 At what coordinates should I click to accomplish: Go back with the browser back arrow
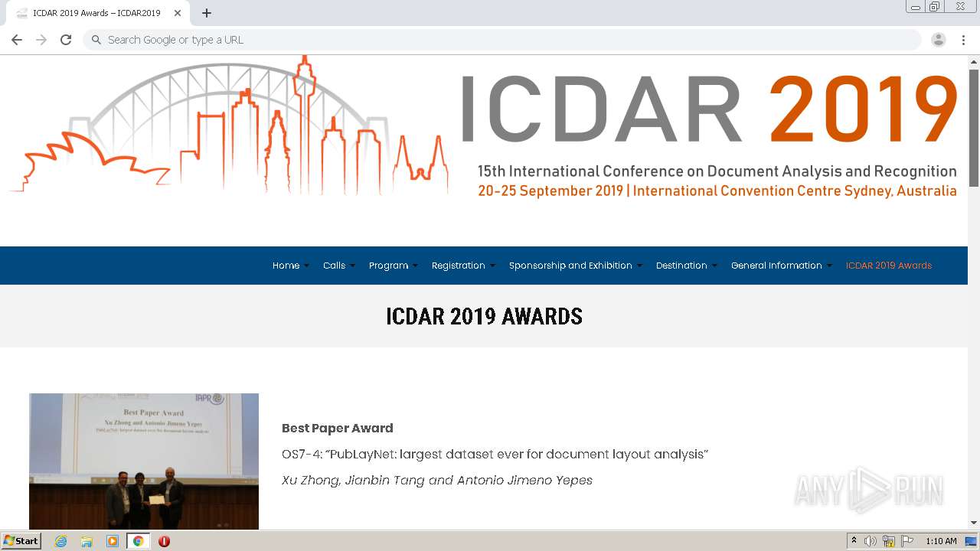pyautogui.click(x=17, y=40)
